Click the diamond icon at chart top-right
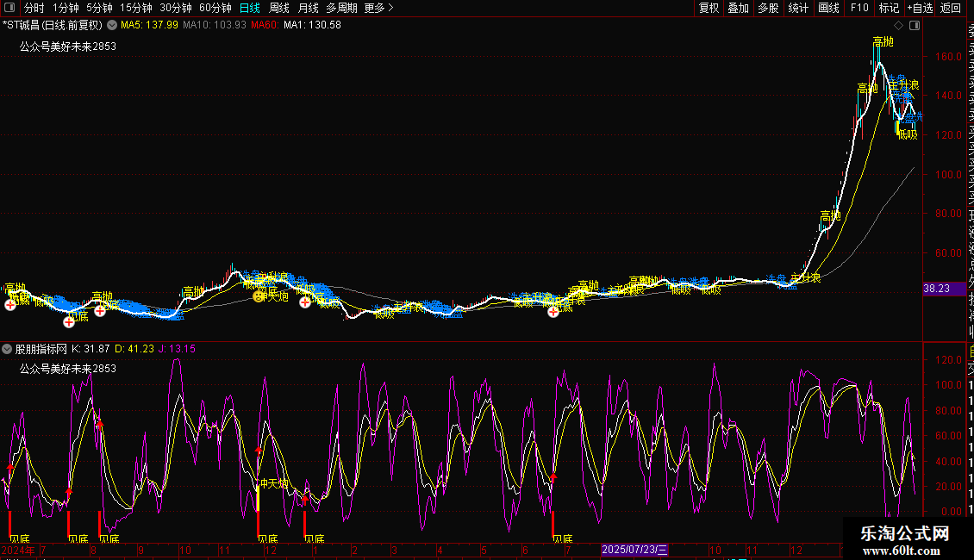The image size is (974, 560). coord(899,25)
